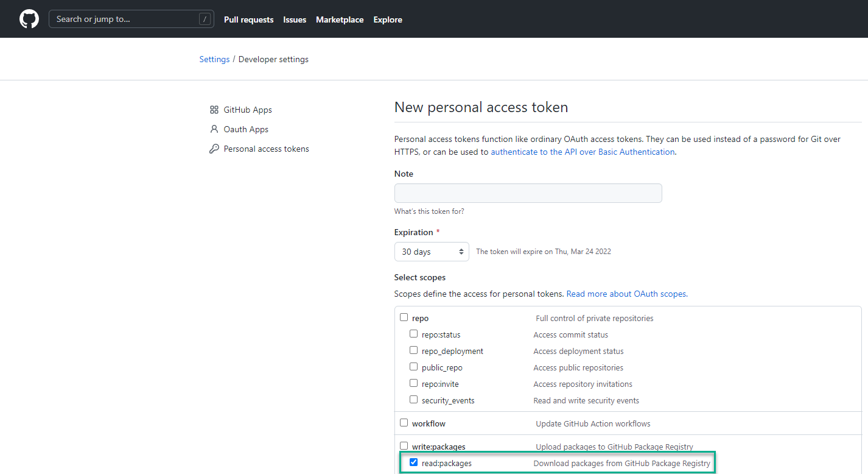Viewport: 868px width, 474px height.
Task: Click the Note text field
Action: tap(528, 193)
